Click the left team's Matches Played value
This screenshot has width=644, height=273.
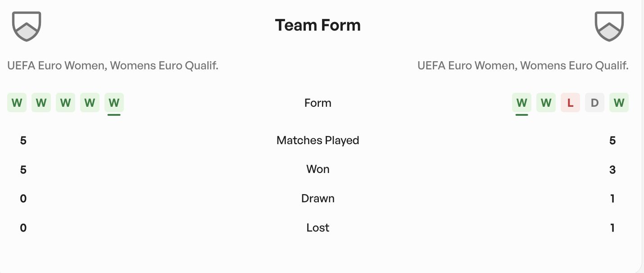(x=23, y=141)
